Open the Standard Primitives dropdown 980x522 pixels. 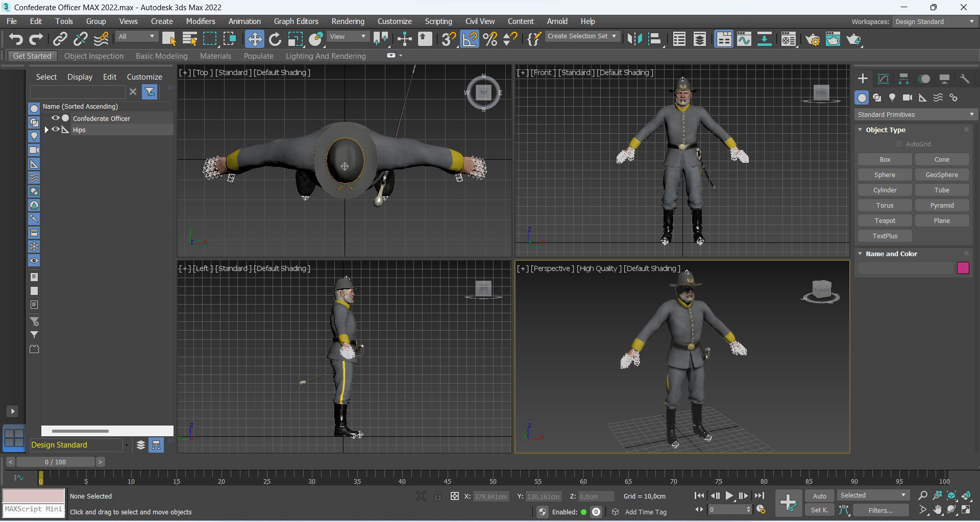(x=916, y=115)
